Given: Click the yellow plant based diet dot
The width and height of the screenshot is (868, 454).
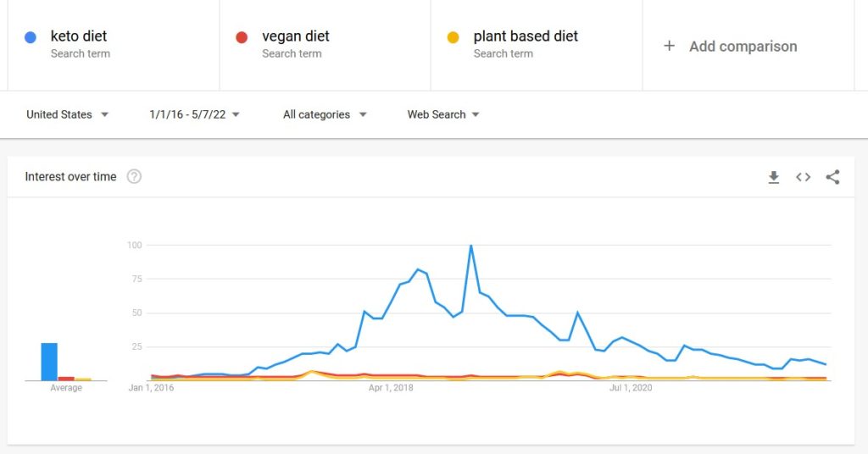Looking at the screenshot, I should pyautogui.click(x=453, y=37).
